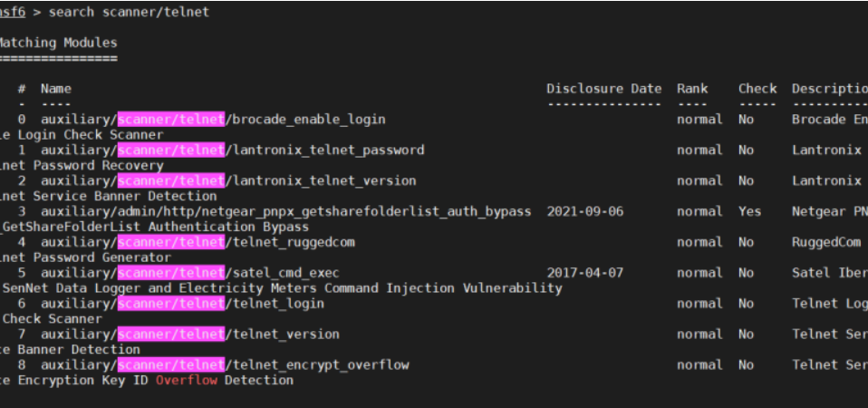Click the Check column header

(757, 89)
